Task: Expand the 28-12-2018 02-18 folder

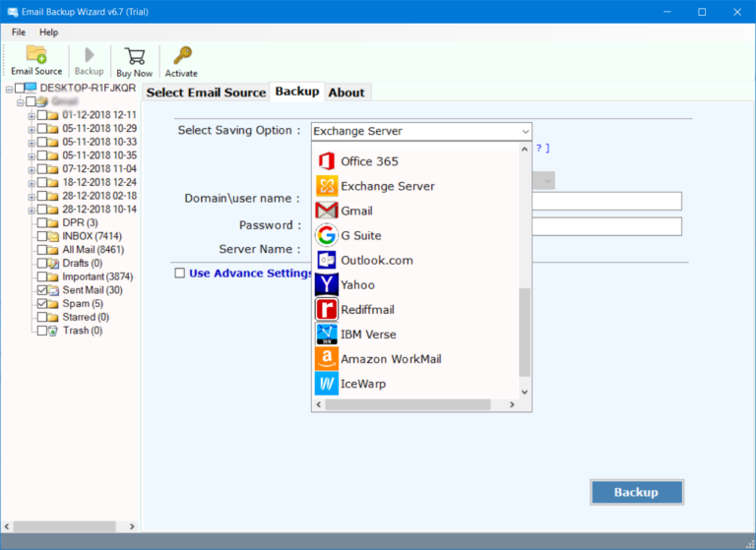Action: click(x=31, y=197)
